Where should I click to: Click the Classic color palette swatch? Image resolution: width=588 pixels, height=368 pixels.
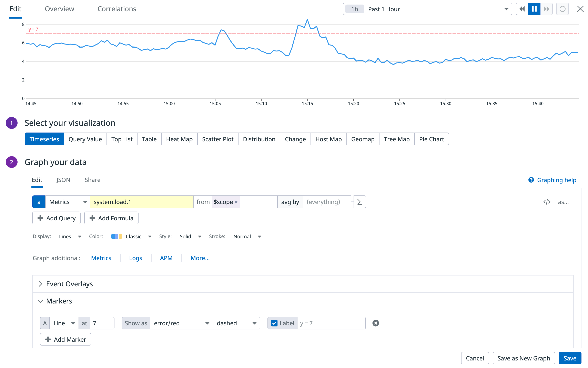click(x=116, y=236)
